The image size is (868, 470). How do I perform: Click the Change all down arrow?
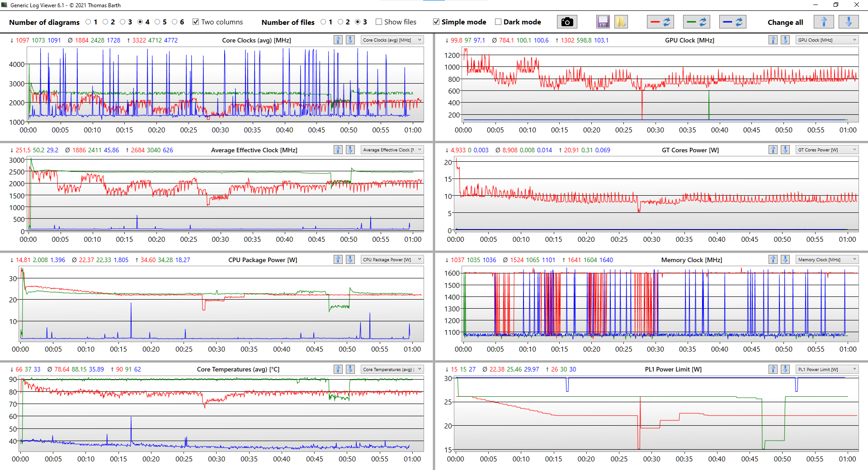click(x=849, y=22)
